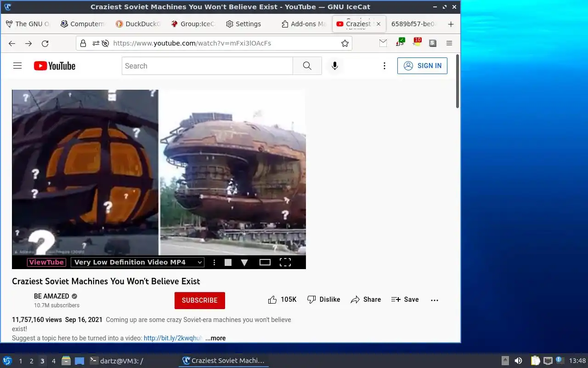Click the YouTube search magnifier button

point(307,66)
